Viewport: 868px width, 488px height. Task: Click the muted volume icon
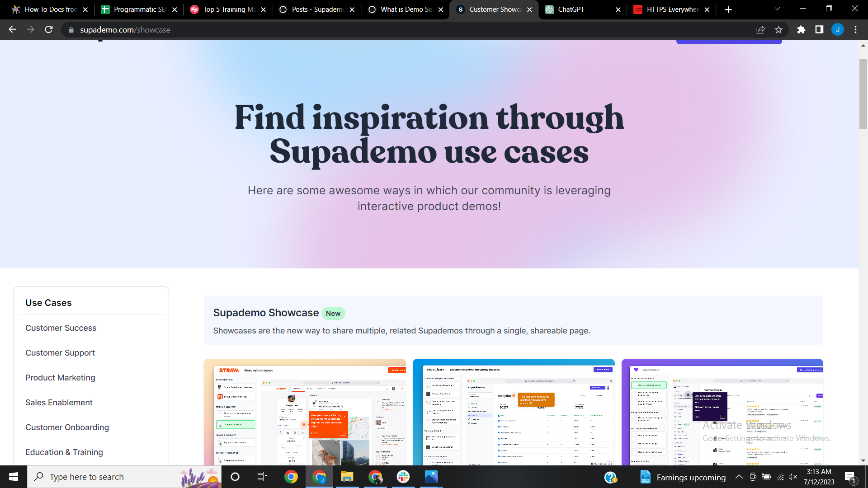(x=793, y=477)
